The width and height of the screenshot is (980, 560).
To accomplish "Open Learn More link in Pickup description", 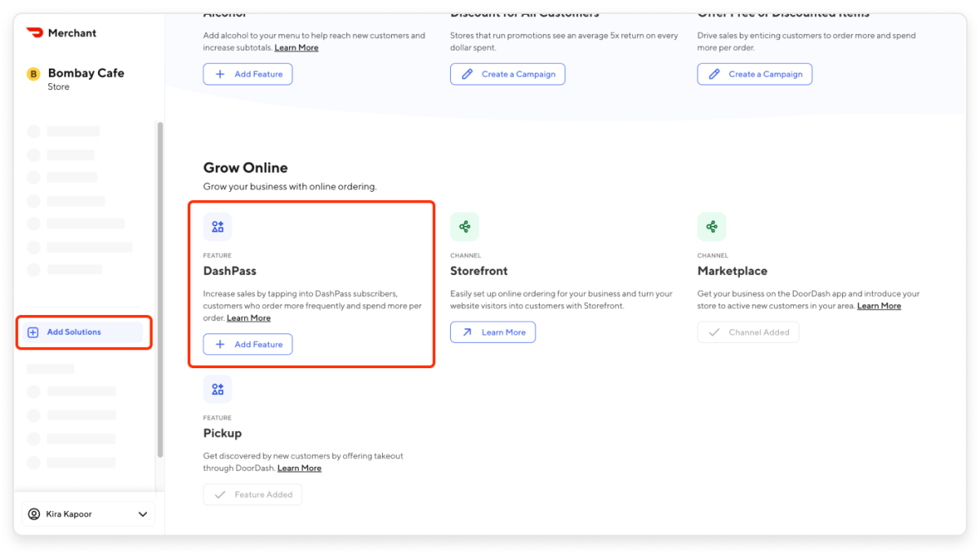I will pyautogui.click(x=300, y=469).
